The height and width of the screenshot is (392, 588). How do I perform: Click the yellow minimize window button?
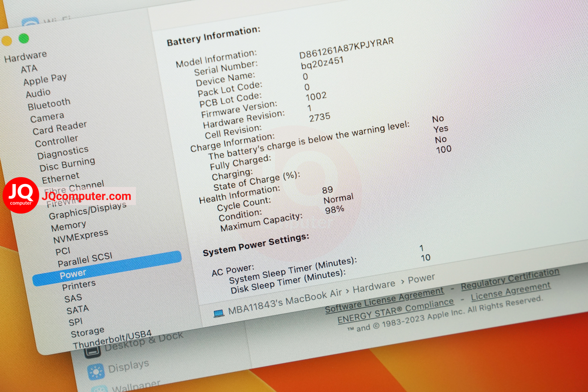(x=6, y=41)
